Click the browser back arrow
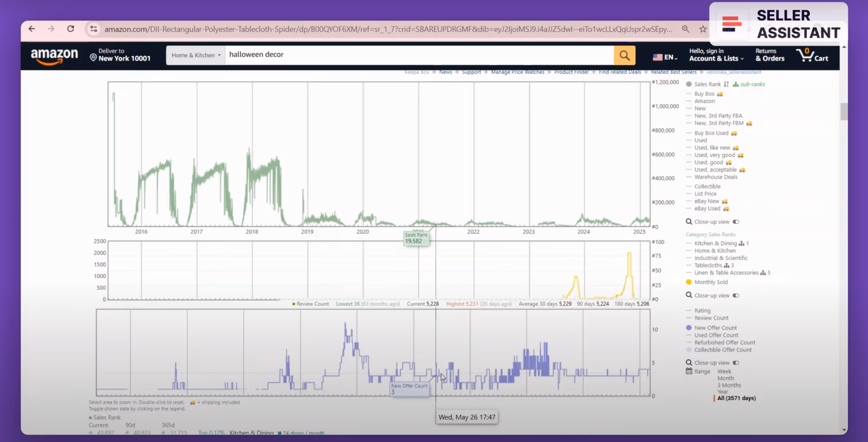 point(32,29)
